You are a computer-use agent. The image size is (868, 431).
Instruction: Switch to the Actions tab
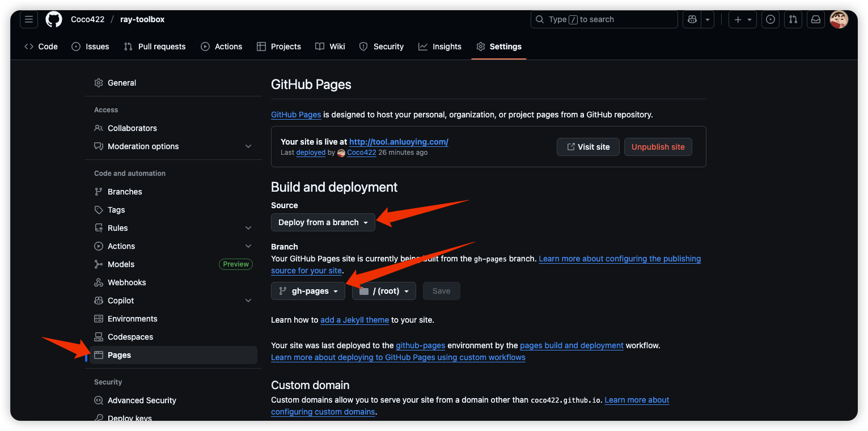tap(222, 47)
